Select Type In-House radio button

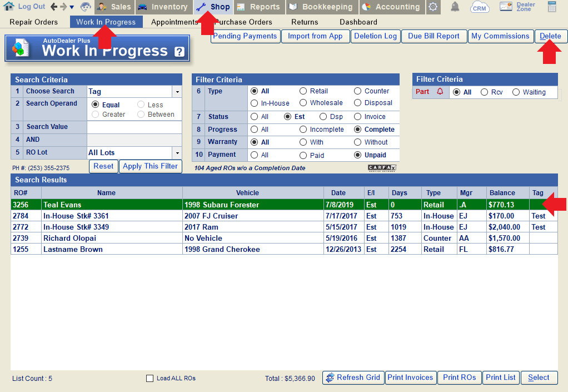pyautogui.click(x=255, y=103)
